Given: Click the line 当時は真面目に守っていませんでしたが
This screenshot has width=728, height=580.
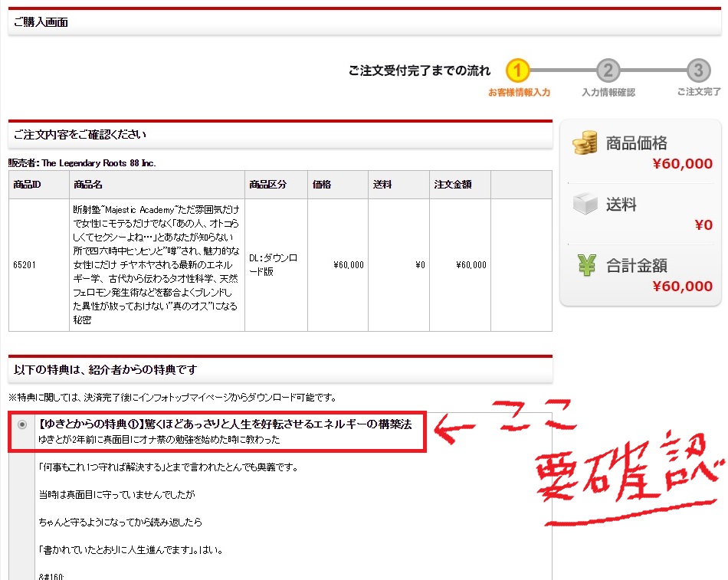Looking at the screenshot, I should [117, 494].
